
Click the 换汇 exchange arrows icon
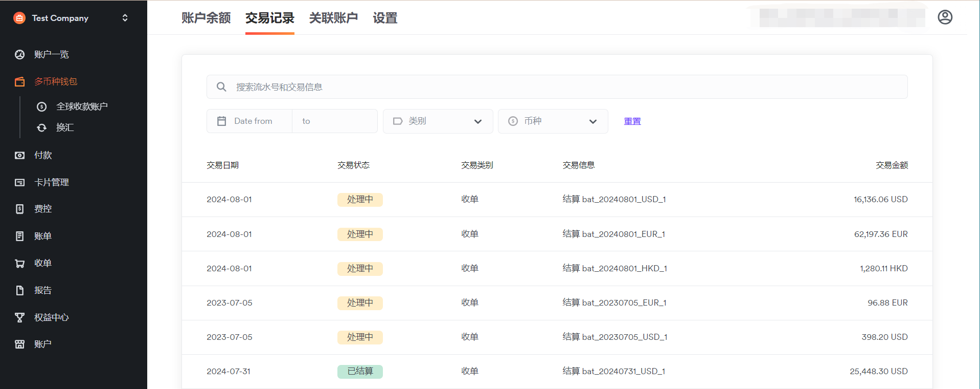click(42, 127)
